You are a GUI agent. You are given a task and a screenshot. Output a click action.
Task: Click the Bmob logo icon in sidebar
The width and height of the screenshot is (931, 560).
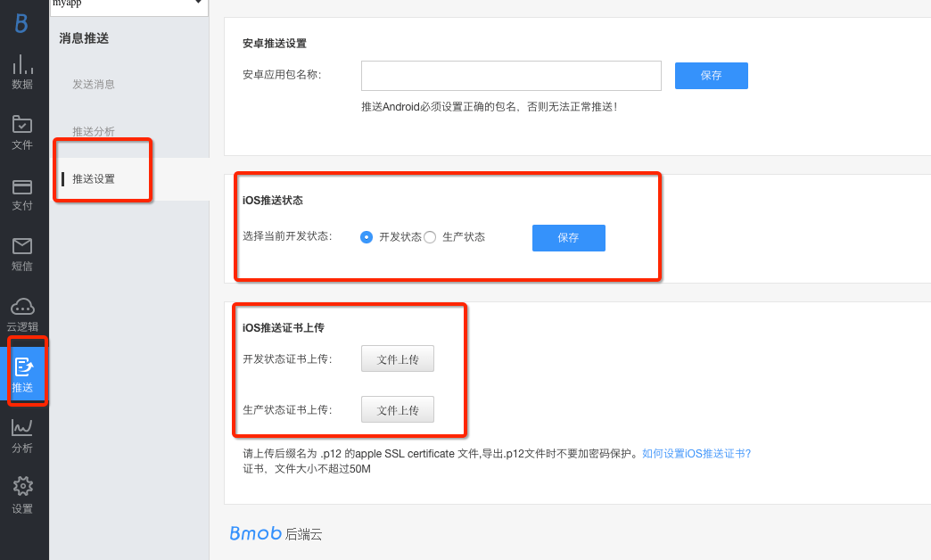pos(22,23)
